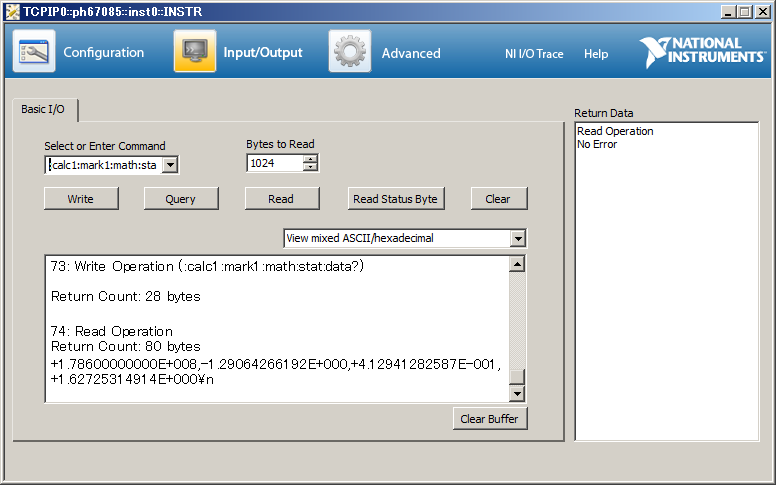Image resolution: width=776 pixels, height=485 pixels.
Task: Decrement Bytes to Read with down arrow
Action: tap(310, 167)
